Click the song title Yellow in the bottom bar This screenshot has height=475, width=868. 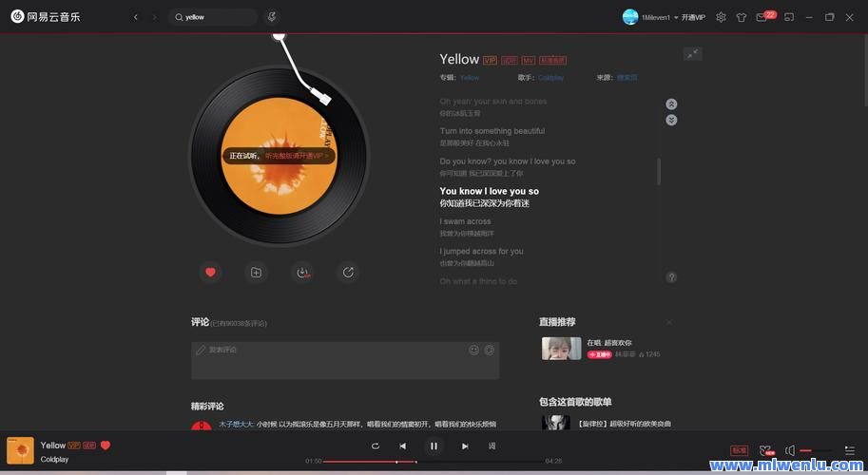click(53, 446)
